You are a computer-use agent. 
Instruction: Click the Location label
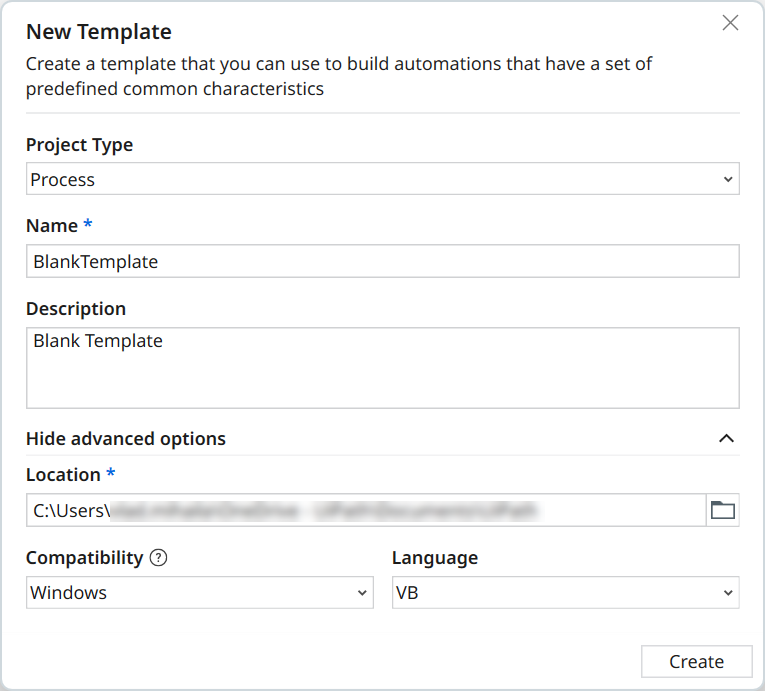tap(63, 475)
